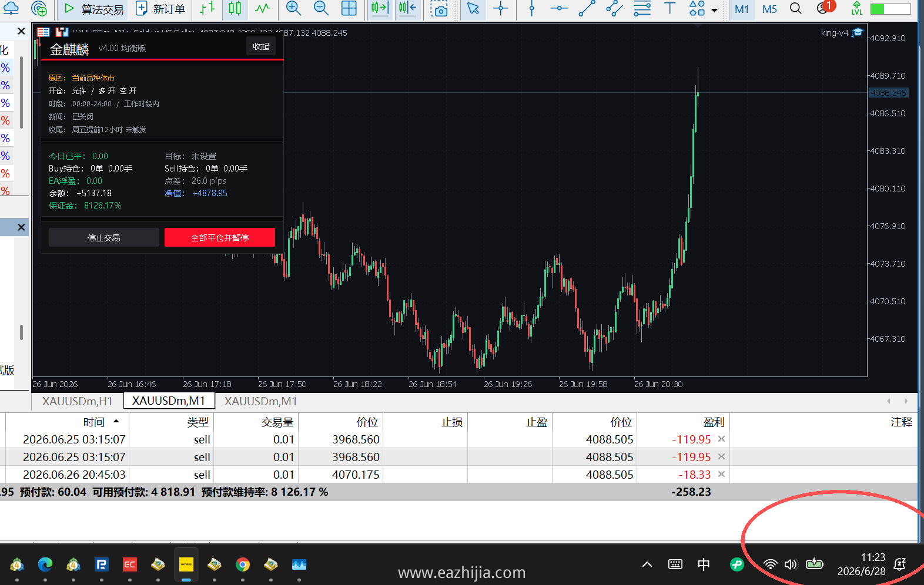Select the arrow cursor tool
The image size is (924, 585).
tap(473, 8)
